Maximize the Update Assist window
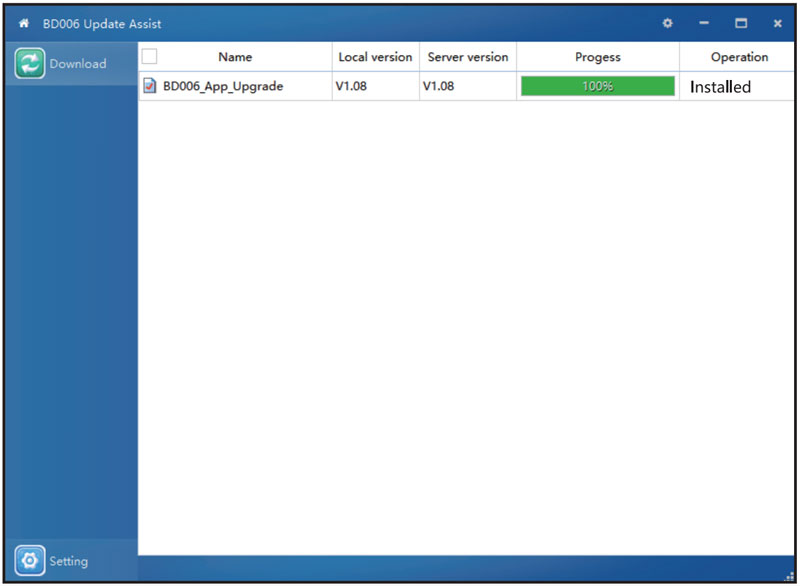This screenshot has height=586, width=800. [x=741, y=23]
